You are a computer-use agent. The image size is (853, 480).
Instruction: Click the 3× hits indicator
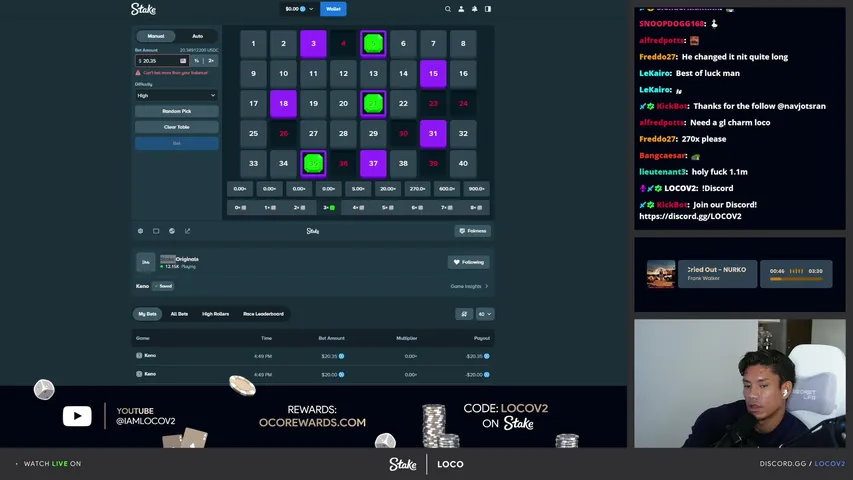pos(329,207)
